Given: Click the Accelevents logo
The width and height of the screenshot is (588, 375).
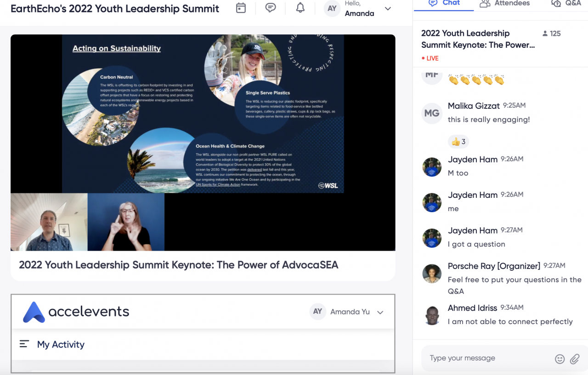Looking at the screenshot, I should 76,312.
